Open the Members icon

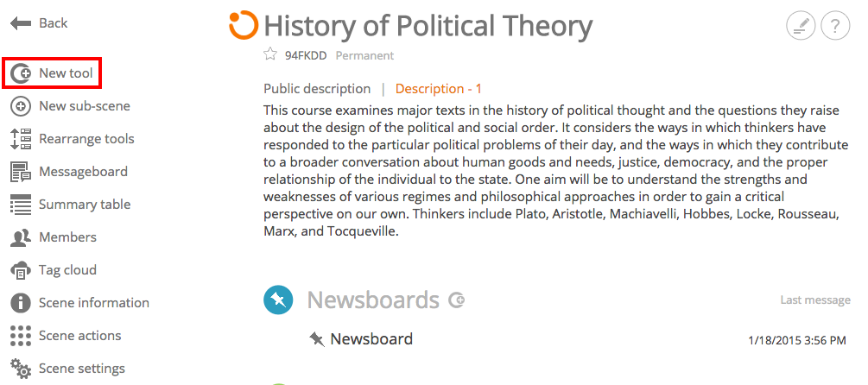pyautogui.click(x=21, y=237)
